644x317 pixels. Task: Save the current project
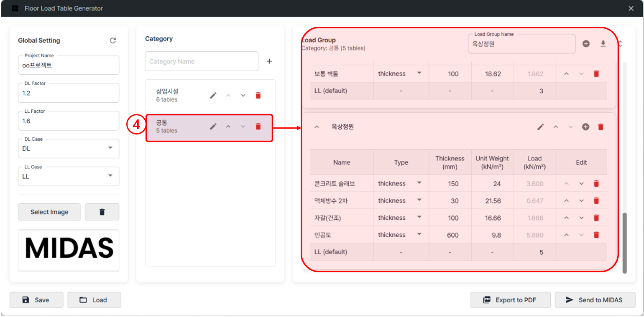click(x=36, y=300)
